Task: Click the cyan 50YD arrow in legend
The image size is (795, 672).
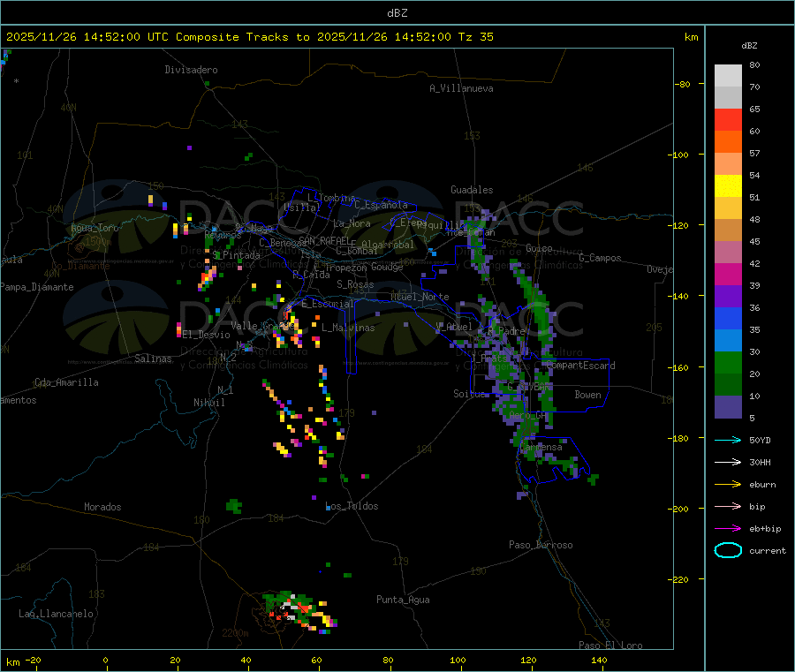Action: click(728, 440)
